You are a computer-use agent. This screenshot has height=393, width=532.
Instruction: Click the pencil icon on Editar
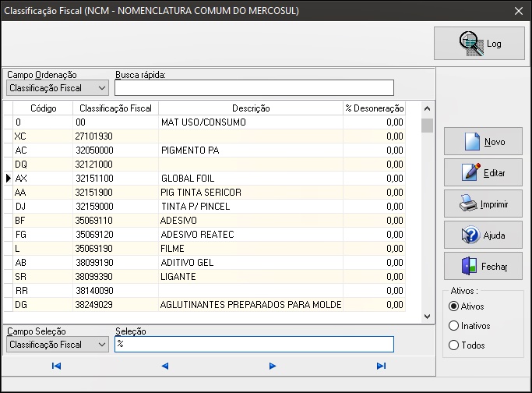click(x=471, y=172)
